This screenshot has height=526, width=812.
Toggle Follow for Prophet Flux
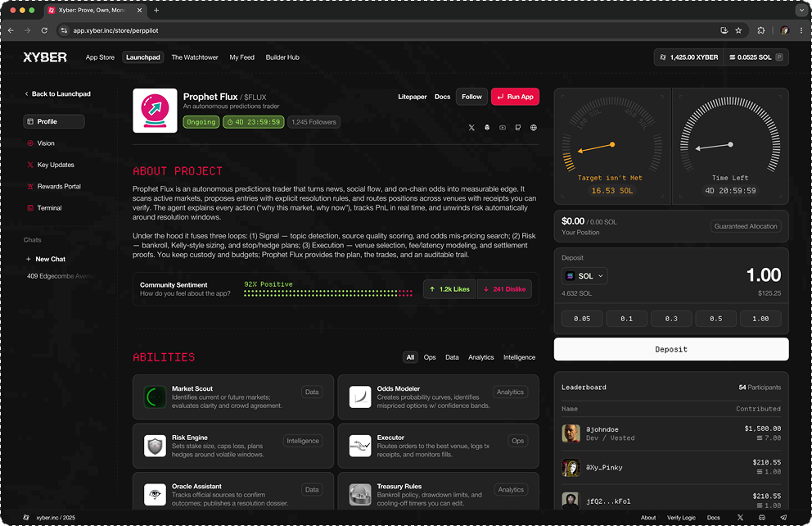click(471, 97)
